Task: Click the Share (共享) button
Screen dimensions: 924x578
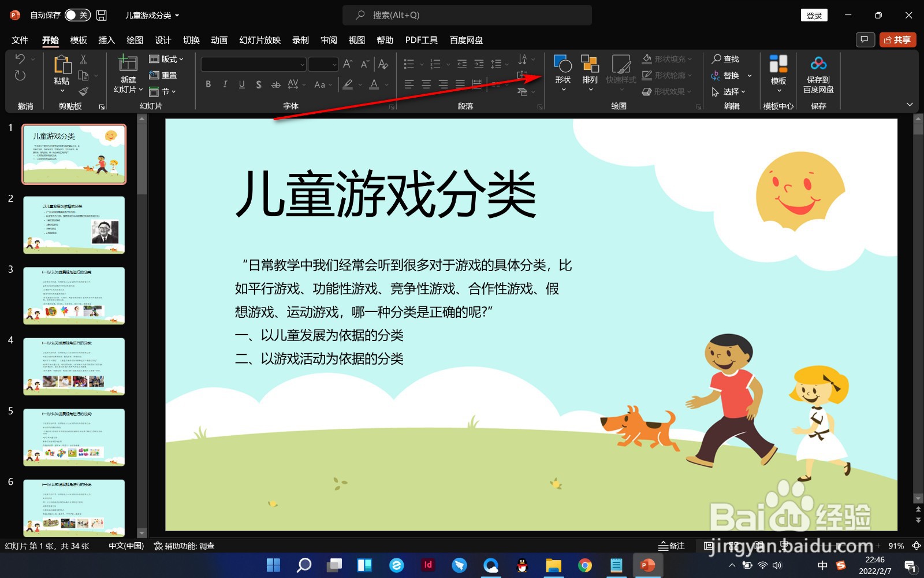Action: tap(897, 40)
